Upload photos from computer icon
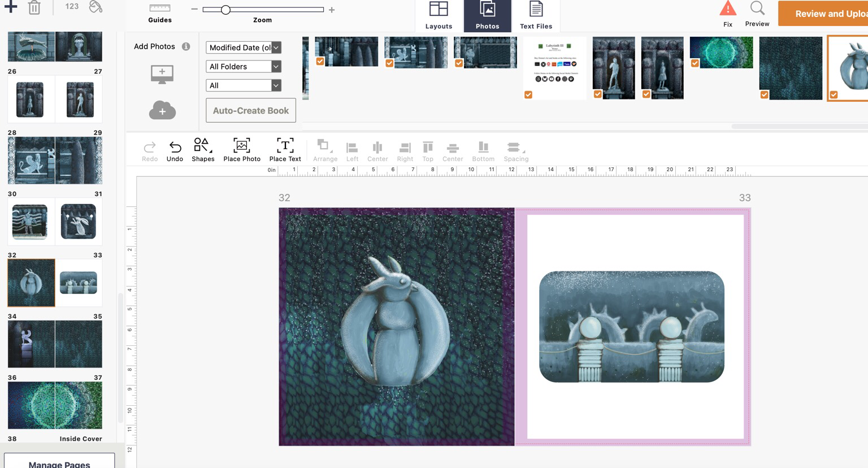 pyautogui.click(x=162, y=75)
